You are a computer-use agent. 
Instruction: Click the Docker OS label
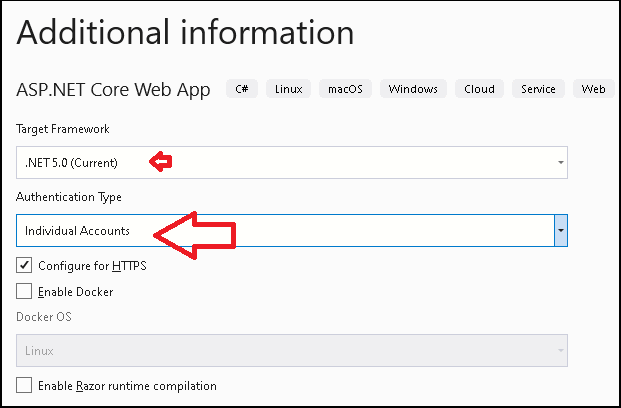coord(44,317)
